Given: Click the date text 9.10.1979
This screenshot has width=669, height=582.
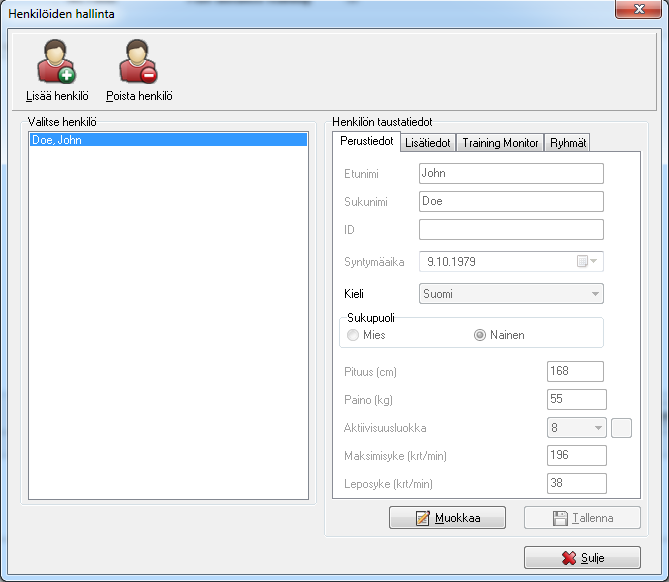Looking at the screenshot, I should [x=451, y=262].
